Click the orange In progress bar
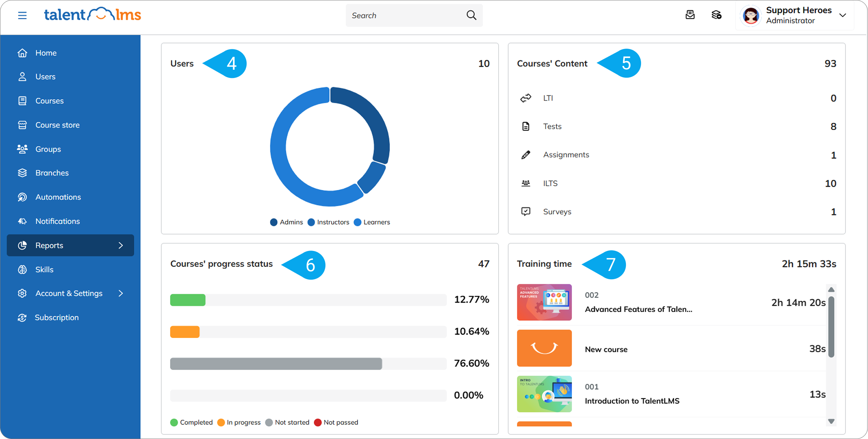Screen dimensions: 868x439 coord(185,332)
